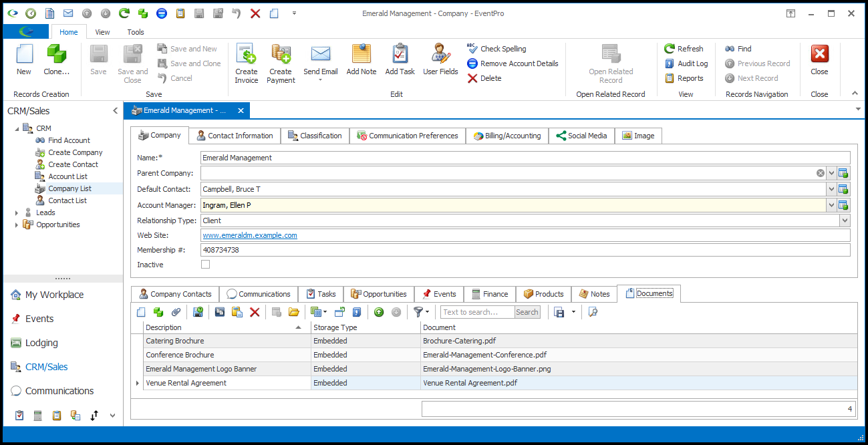Image resolution: width=868 pixels, height=445 pixels.
Task: Click the red Close icon in ribbon
Action: click(x=819, y=54)
